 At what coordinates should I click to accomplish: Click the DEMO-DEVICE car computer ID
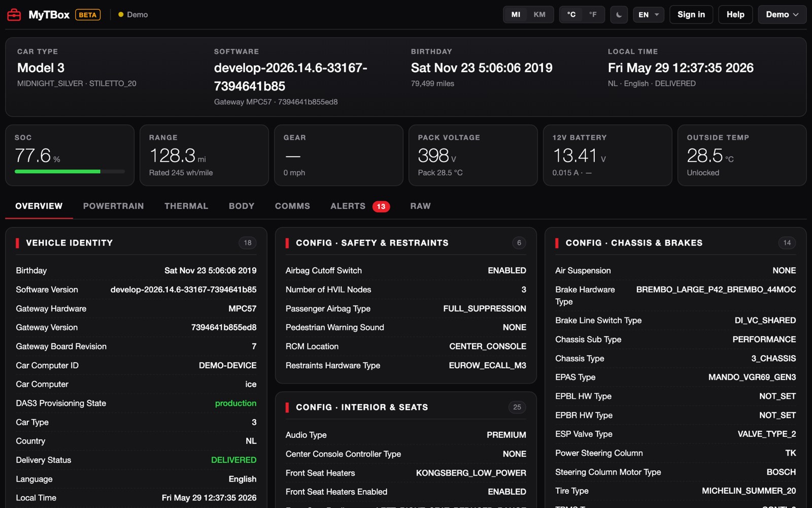click(227, 366)
